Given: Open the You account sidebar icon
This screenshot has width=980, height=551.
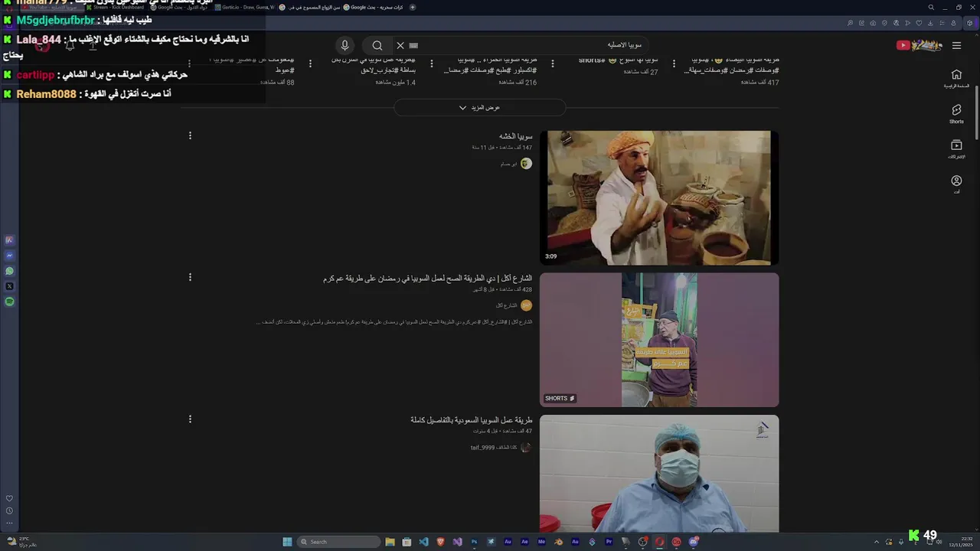Looking at the screenshot, I should point(956,184).
